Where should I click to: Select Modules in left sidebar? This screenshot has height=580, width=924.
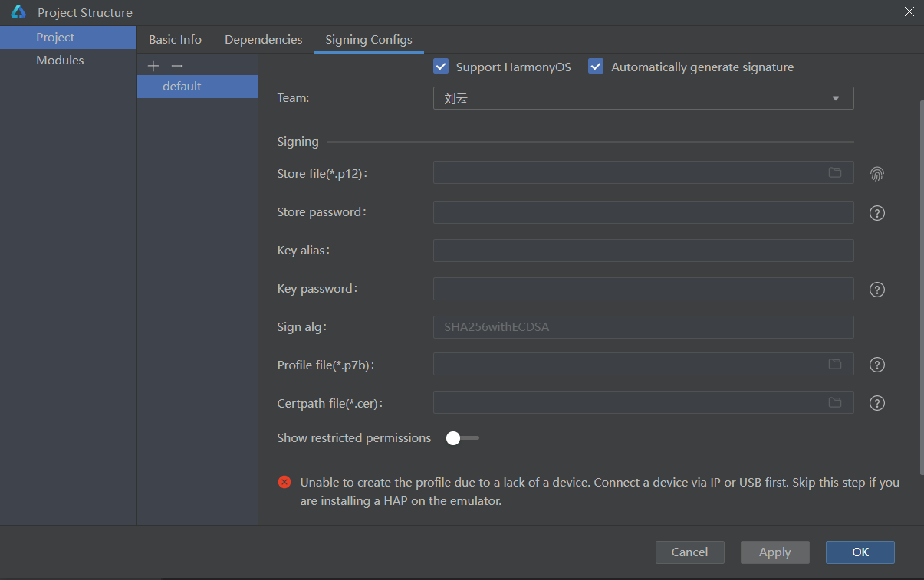[x=68, y=61]
